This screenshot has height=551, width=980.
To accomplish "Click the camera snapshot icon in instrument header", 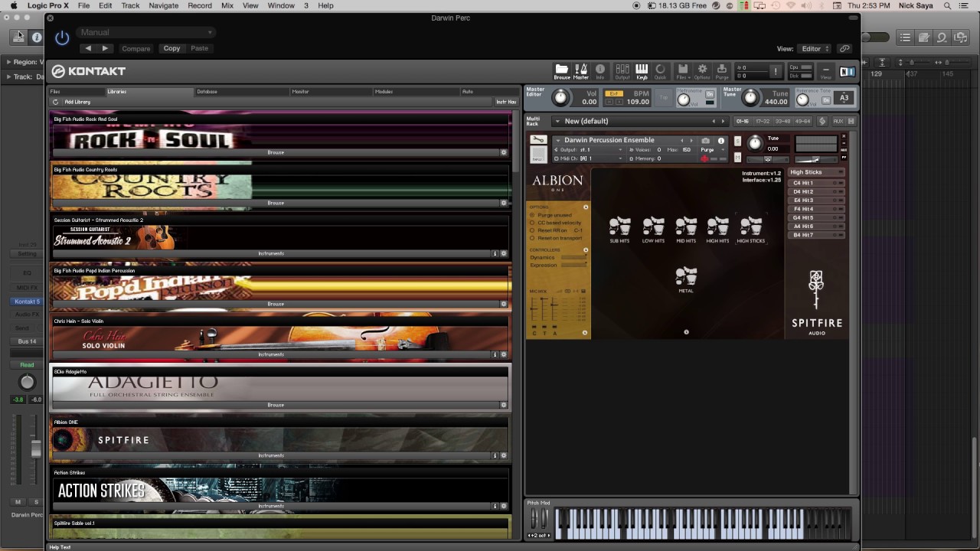I will click(x=705, y=141).
